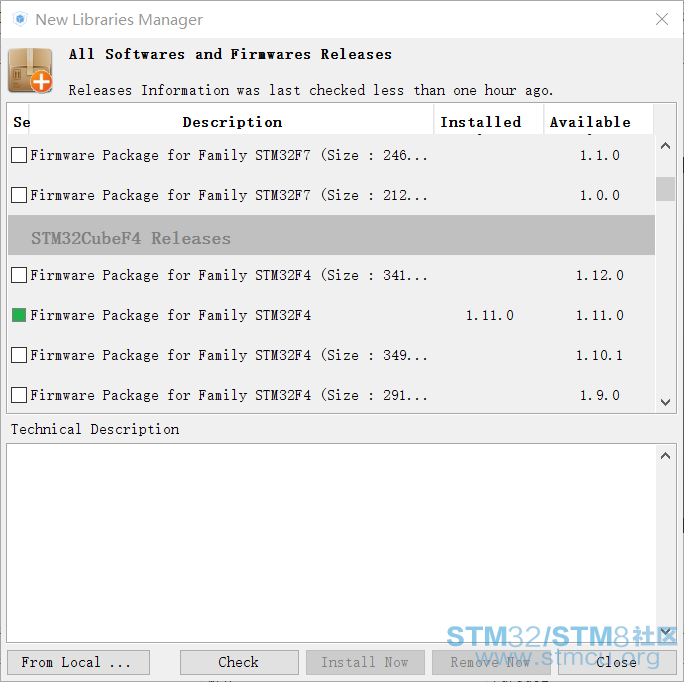
Task: Click the releases list scrollbar thumb
Action: click(x=665, y=189)
